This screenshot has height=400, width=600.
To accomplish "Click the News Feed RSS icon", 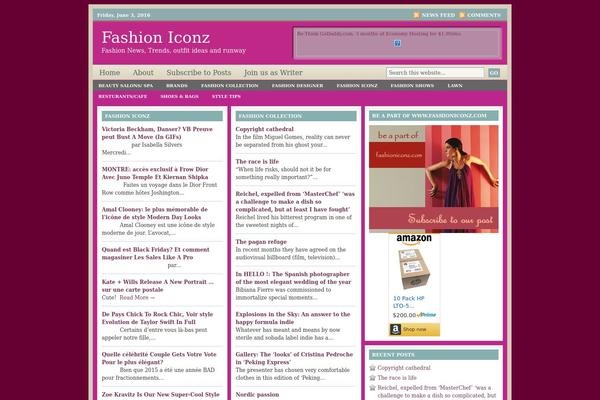I will [x=416, y=15].
